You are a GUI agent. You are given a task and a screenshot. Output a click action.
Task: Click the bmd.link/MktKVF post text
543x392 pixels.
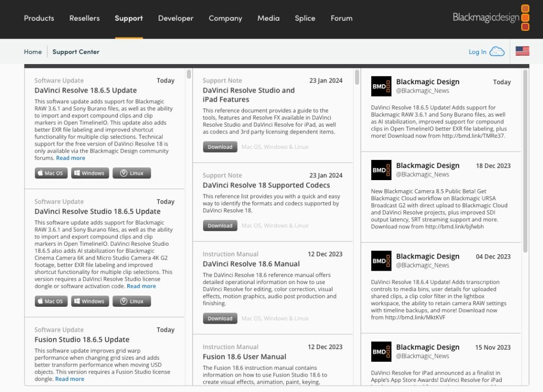(x=439, y=300)
